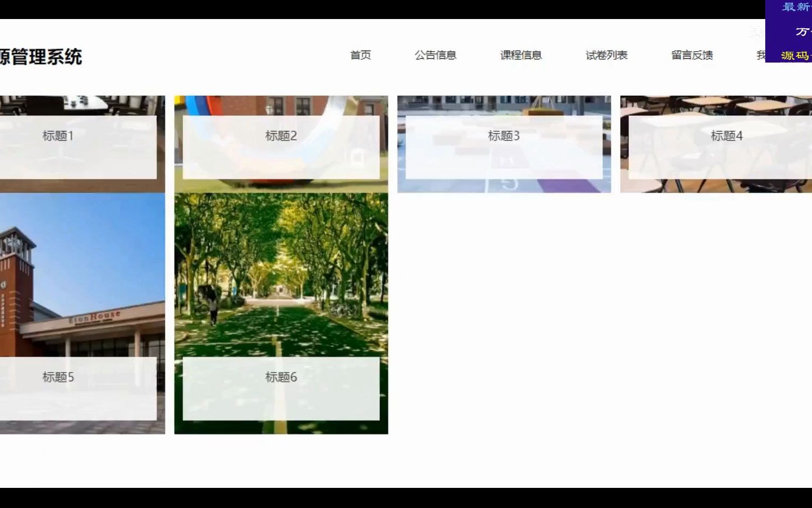Select the 标题5 card title
The width and height of the screenshot is (812, 508).
(59, 376)
